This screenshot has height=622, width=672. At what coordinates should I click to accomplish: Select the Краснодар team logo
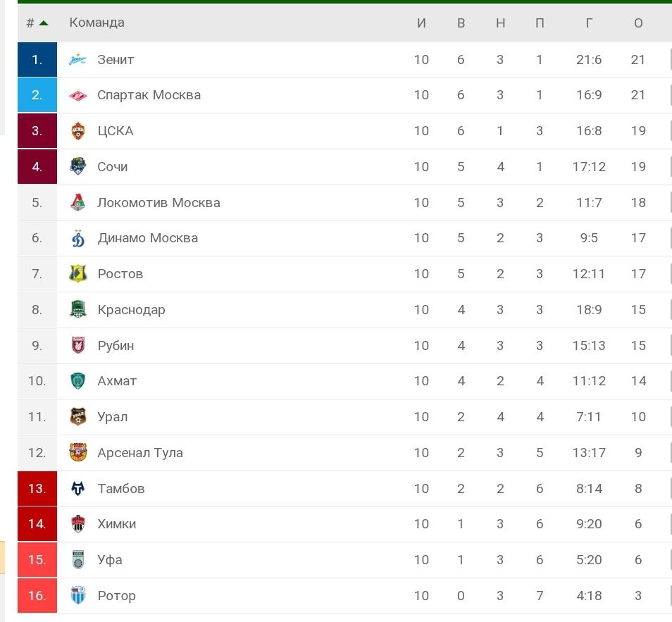[77, 309]
